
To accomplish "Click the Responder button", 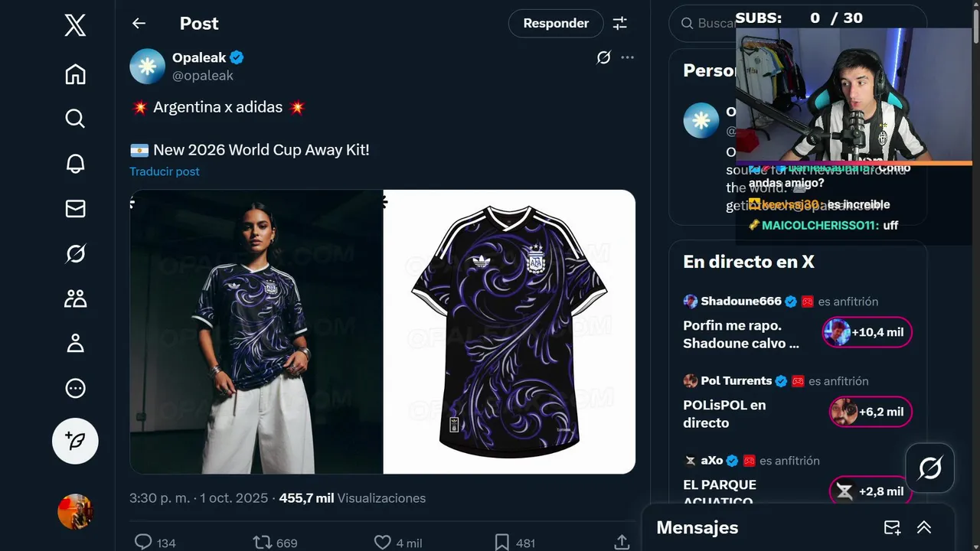I will [556, 24].
